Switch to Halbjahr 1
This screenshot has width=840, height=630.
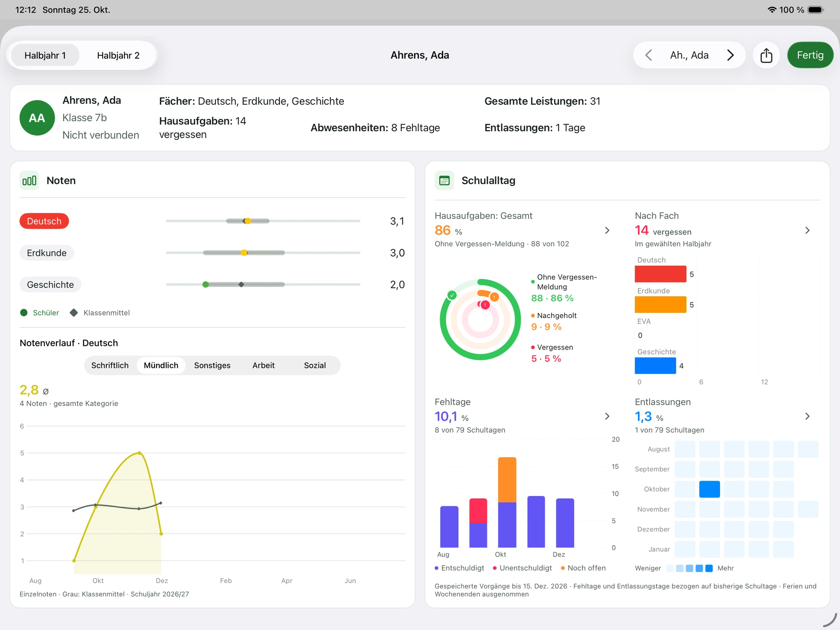45,55
